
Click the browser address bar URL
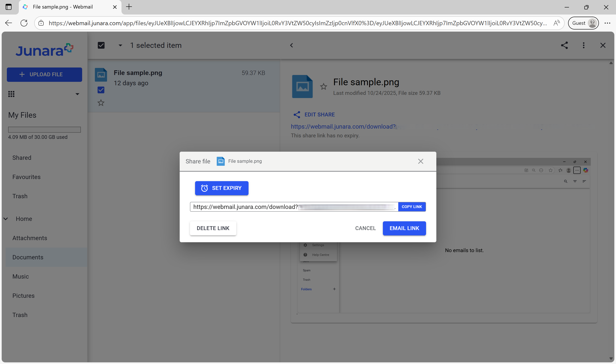pos(298,23)
